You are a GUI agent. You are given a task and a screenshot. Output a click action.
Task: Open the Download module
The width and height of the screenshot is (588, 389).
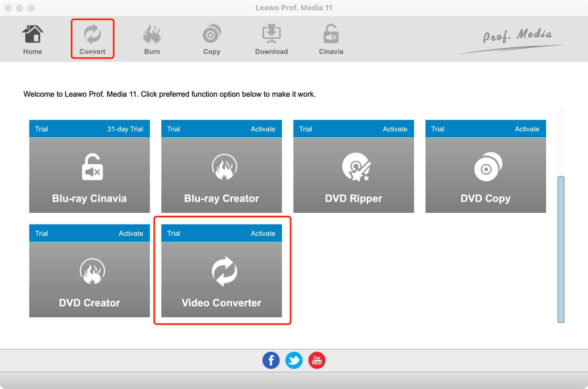pyautogui.click(x=271, y=38)
